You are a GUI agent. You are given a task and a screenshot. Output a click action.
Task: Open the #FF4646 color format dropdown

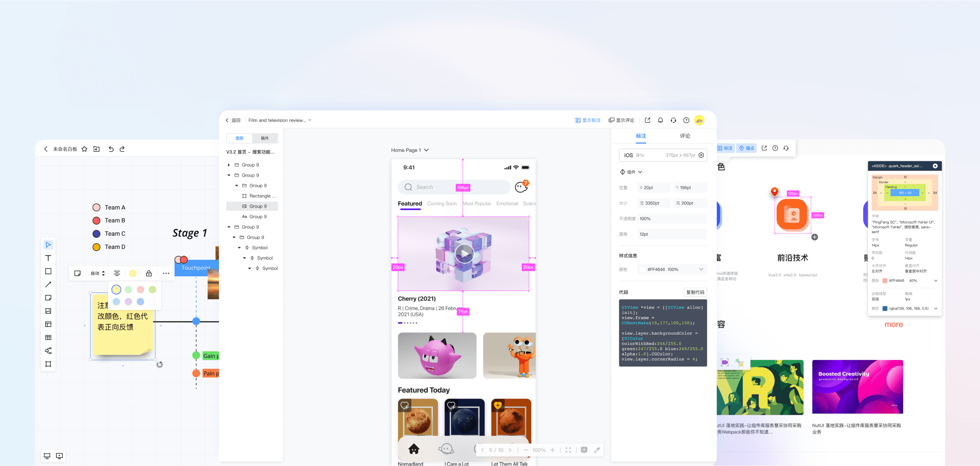(x=701, y=270)
